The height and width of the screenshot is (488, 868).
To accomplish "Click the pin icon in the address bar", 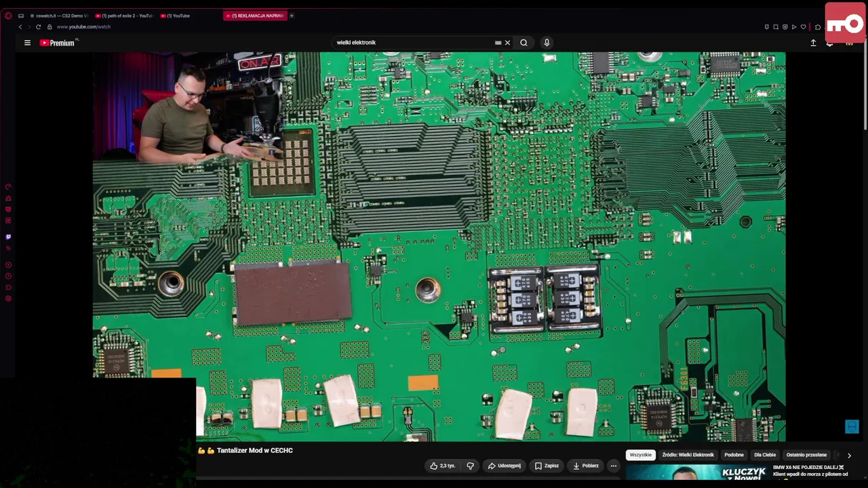I will pyautogui.click(x=767, y=27).
